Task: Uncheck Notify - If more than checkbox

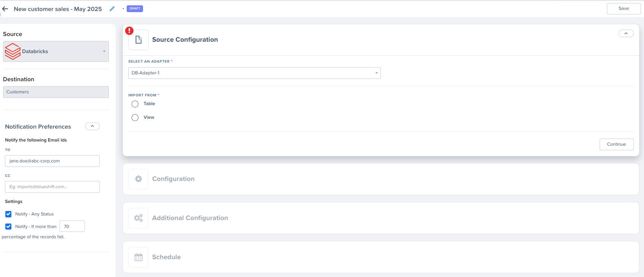Action: [x=8, y=227]
